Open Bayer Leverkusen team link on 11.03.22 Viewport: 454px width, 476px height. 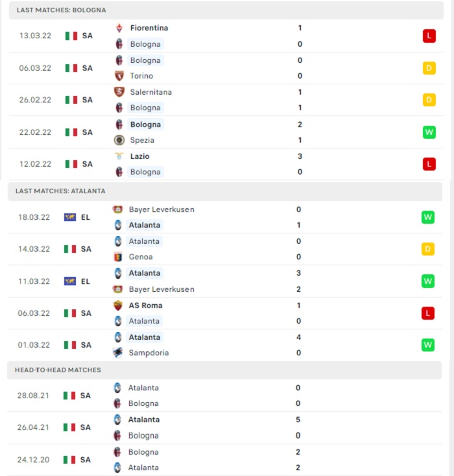click(161, 289)
